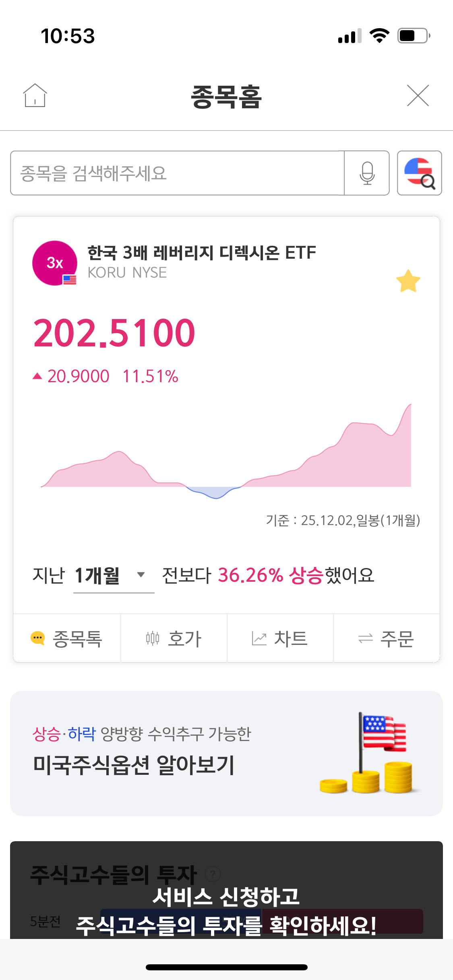Go to the 주문 order tab
The image size is (453, 980).
[x=387, y=638]
